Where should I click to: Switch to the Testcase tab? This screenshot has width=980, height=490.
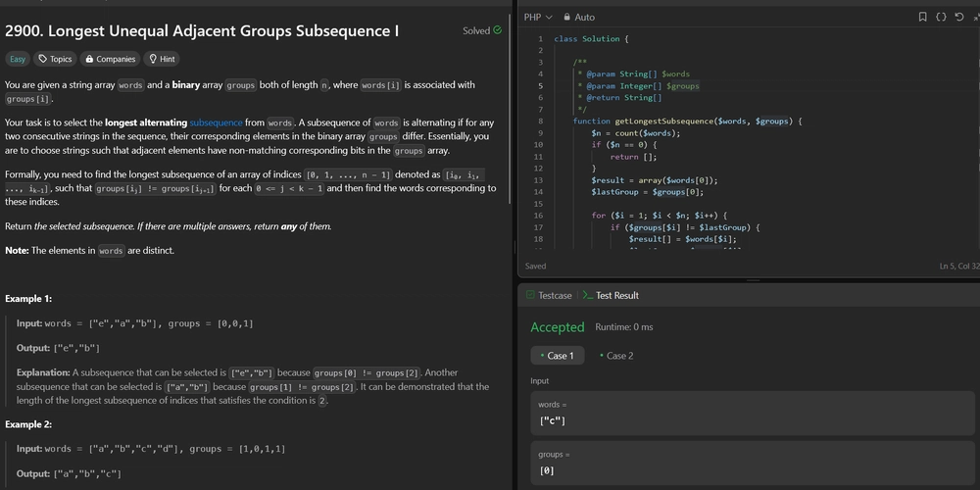pos(549,295)
